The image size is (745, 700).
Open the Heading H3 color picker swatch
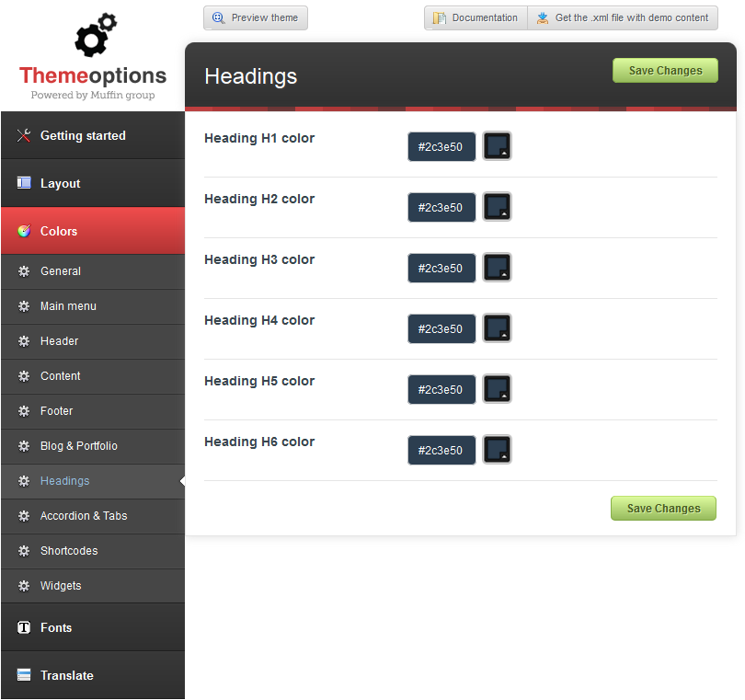[497, 268]
